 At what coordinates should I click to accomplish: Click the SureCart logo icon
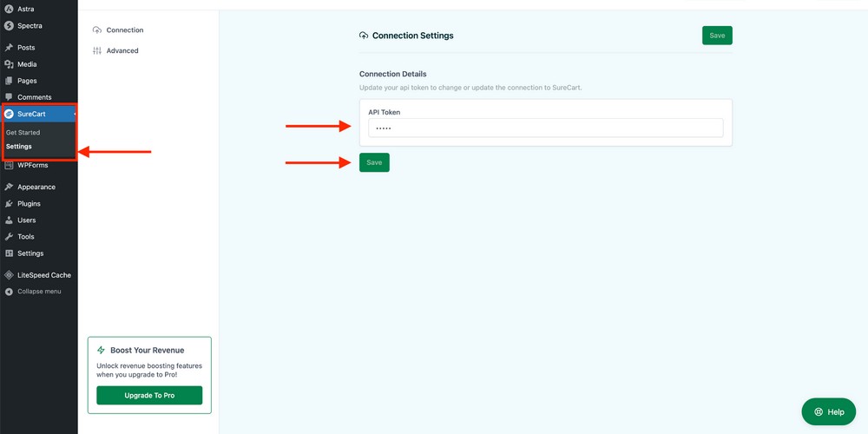[x=9, y=114]
